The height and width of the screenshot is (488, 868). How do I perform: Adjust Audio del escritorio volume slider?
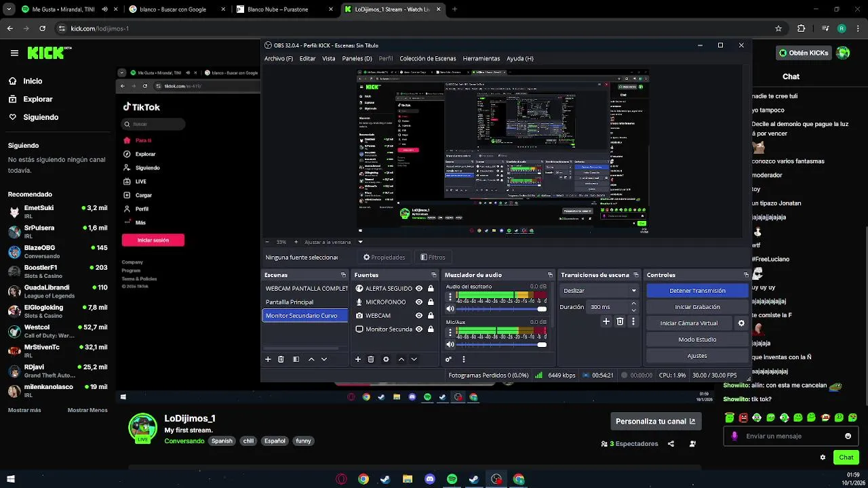tap(501, 309)
